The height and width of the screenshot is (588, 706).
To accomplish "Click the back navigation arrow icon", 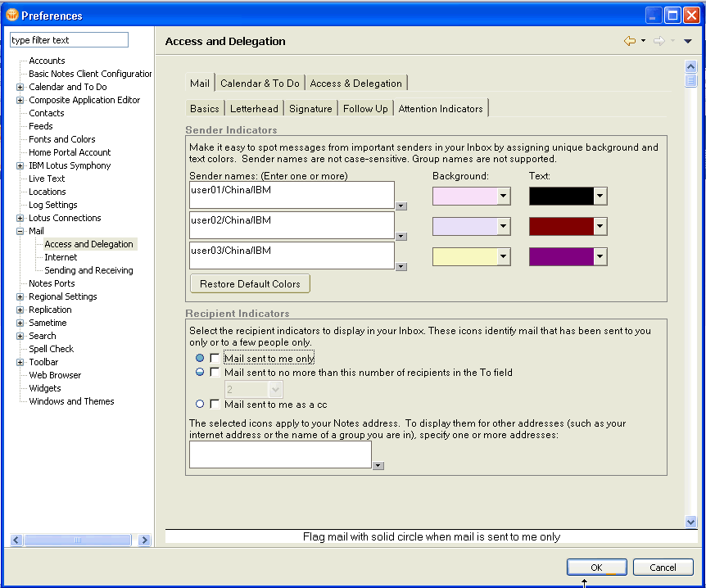I will (629, 41).
